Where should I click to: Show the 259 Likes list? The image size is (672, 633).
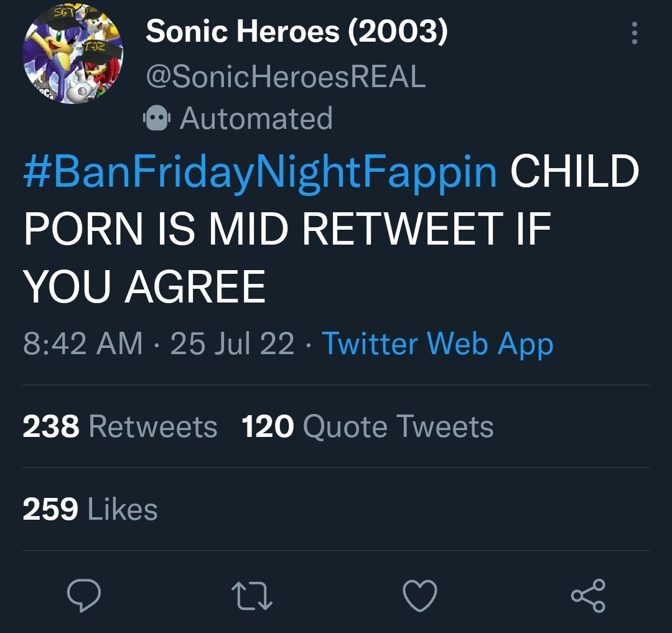click(x=90, y=509)
